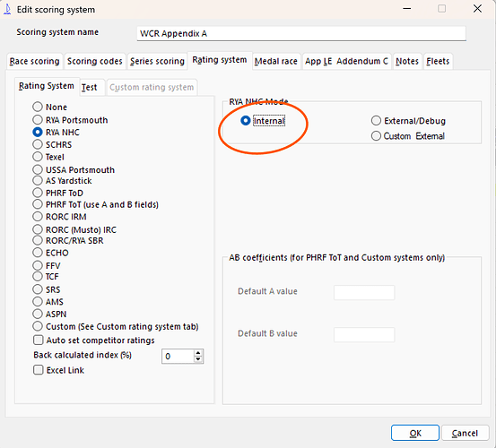Edit the Scoring system name field
The image size is (496, 448).
tap(301, 33)
